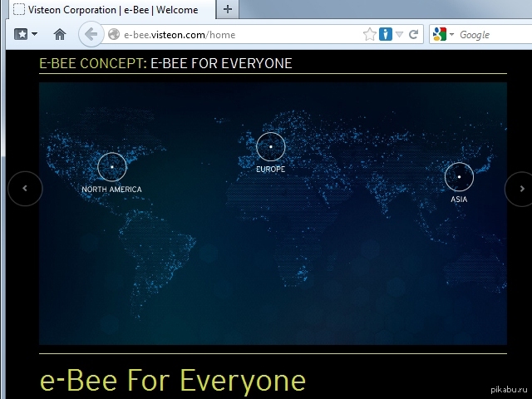Click the EUROPE label on map
This screenshot has width=532, height=399.
tap(271, 169)
